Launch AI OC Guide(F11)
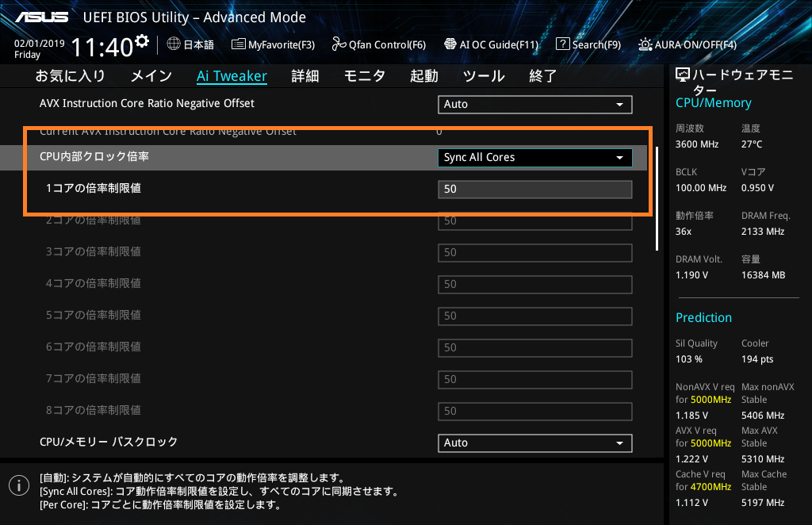The height and width of the screenshot is (525, 812). [491, 44]
